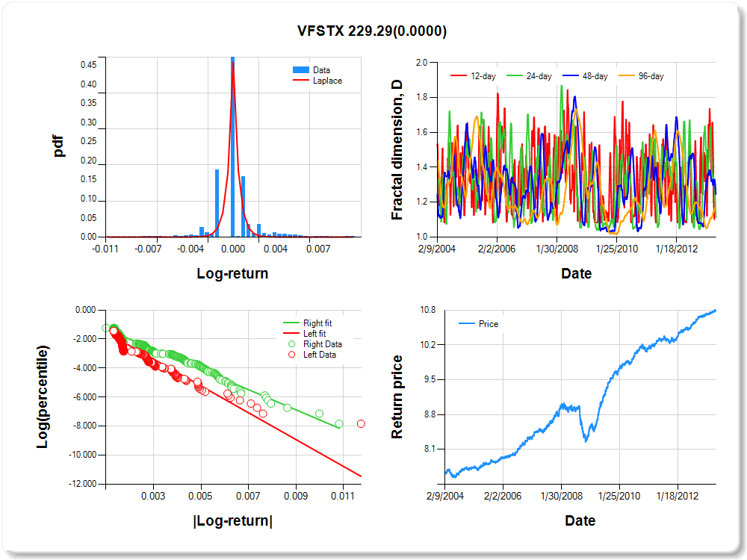Click 'Date' axis title under fractal dimension chart

pyautogui.click(x=577, y=273)
